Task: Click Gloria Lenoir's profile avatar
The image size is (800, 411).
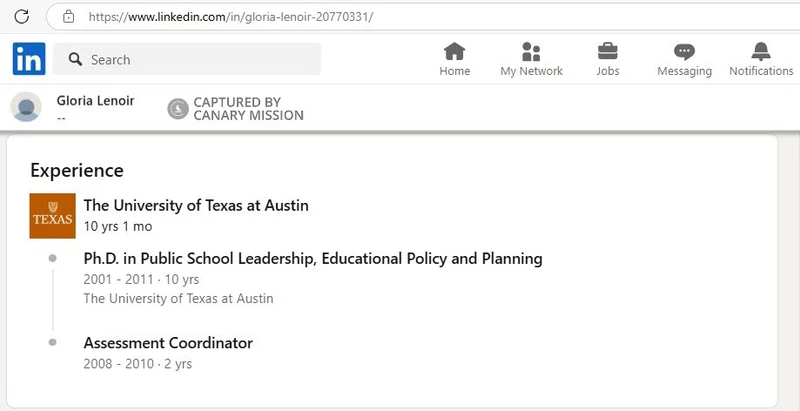Action: [x=26, y=107]
